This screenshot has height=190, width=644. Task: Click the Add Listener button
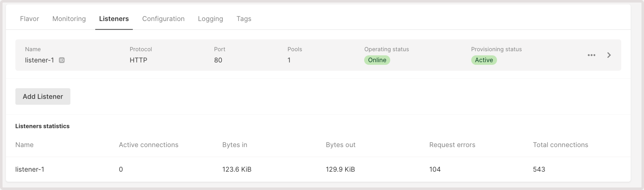[42, 97]
